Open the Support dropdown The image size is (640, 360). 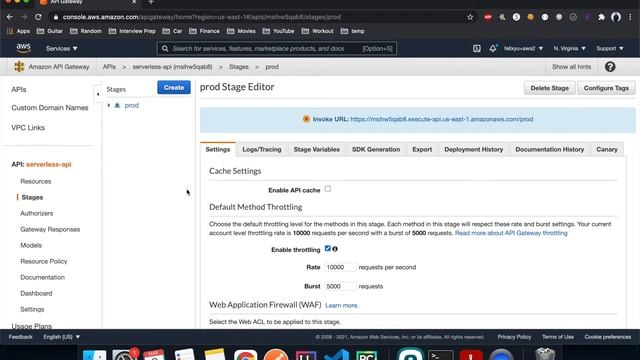point(610,48)
